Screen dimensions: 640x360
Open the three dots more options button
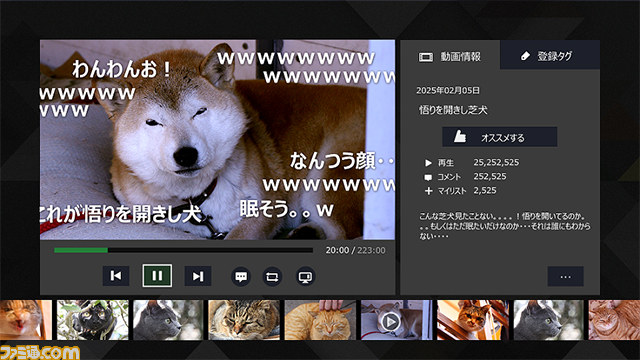[565, 276]
